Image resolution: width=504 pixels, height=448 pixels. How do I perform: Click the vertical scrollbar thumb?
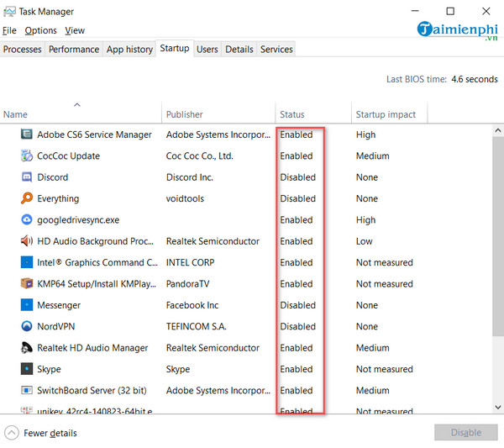498,236
